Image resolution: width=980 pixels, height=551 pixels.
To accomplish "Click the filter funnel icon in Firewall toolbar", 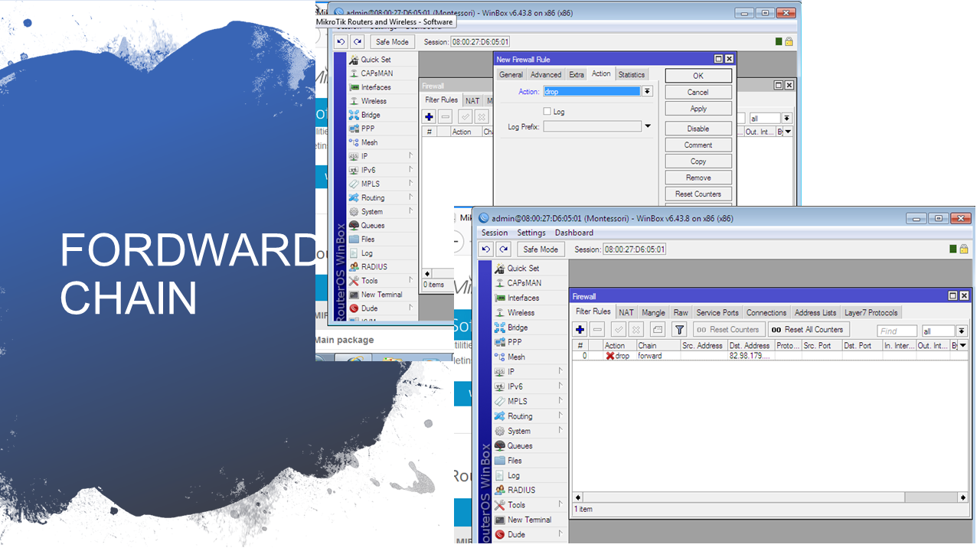I will coord(679,330).
